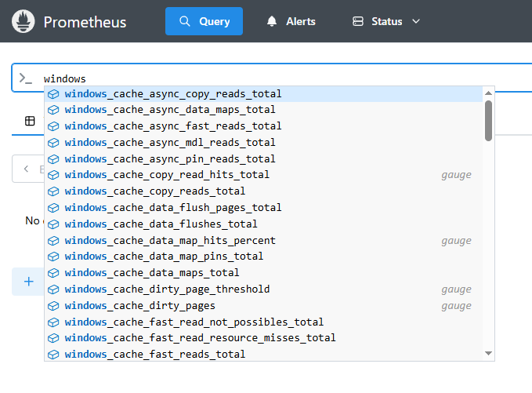Select windows_cache_copy_reads_total suggestion
The height and width of the screenshot is (393, 532).
(x=263, y=191)
